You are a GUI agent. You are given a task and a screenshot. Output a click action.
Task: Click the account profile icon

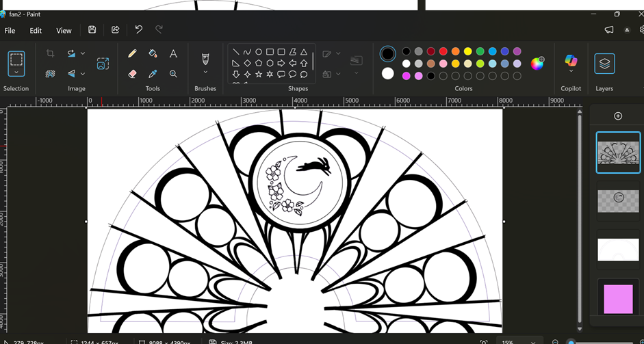point(627,30)
